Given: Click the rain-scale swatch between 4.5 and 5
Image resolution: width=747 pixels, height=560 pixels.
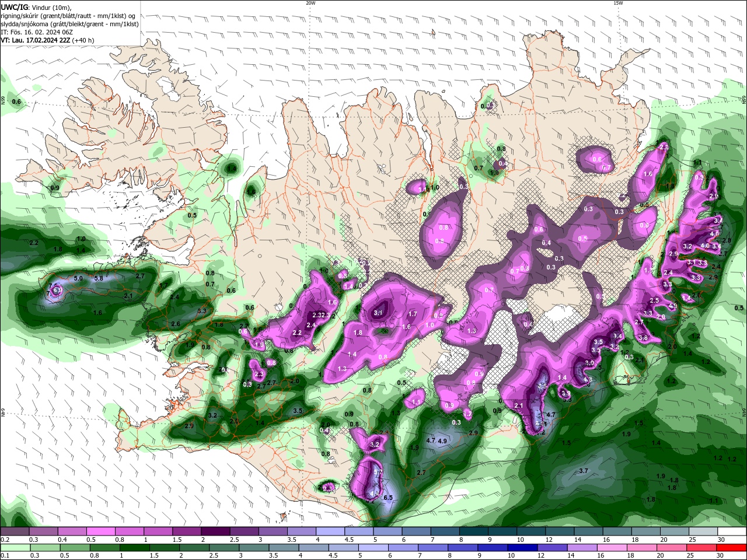Looking at the screenshot, I should pyautogui.click(x=343, y=548).
